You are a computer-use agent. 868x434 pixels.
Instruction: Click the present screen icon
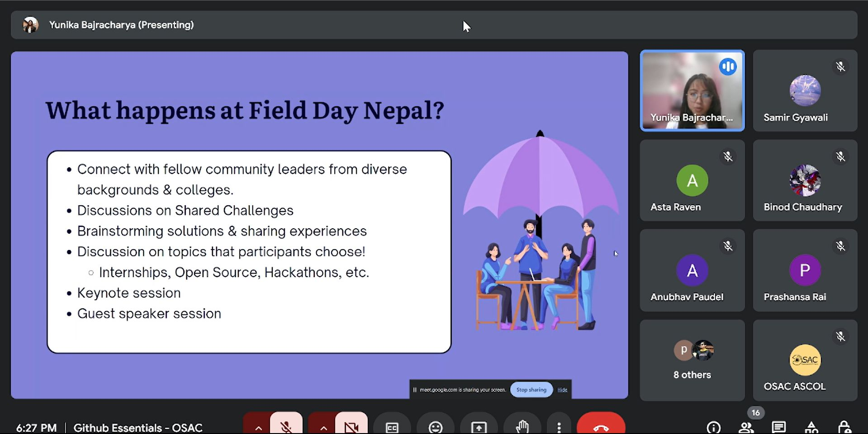[479, 426]
